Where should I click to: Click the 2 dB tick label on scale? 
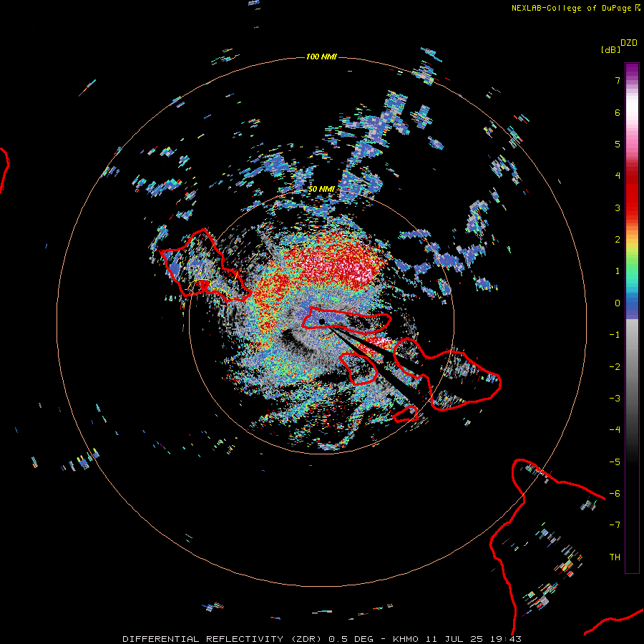point(618,240)
